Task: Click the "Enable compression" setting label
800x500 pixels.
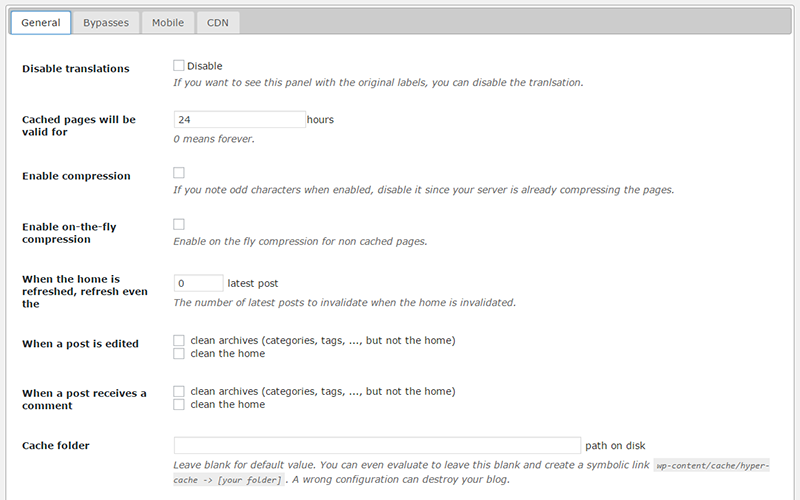Action: [76, 176]
